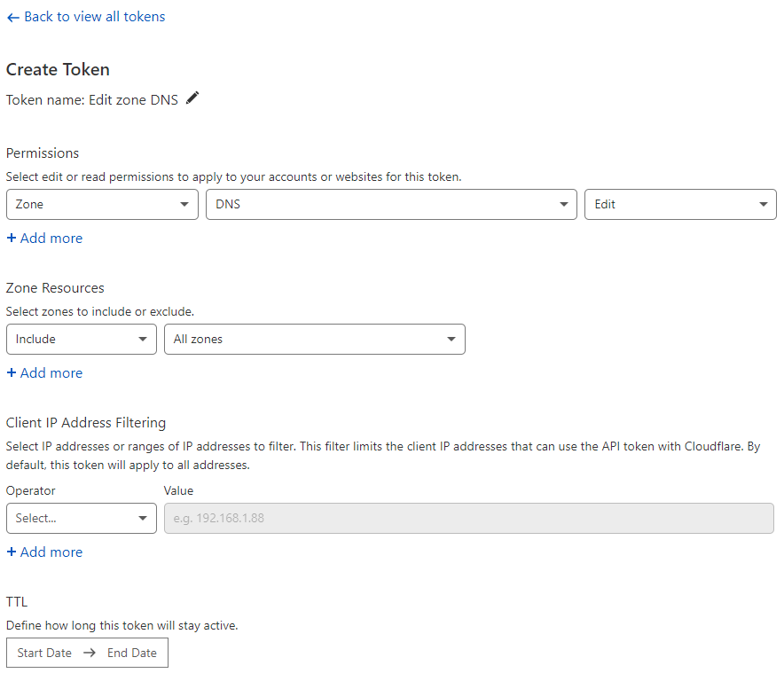This screenshot has height=681, width=784.
Task: Open the Operator Select... dropdown
Action: click(x=82, y=519)
